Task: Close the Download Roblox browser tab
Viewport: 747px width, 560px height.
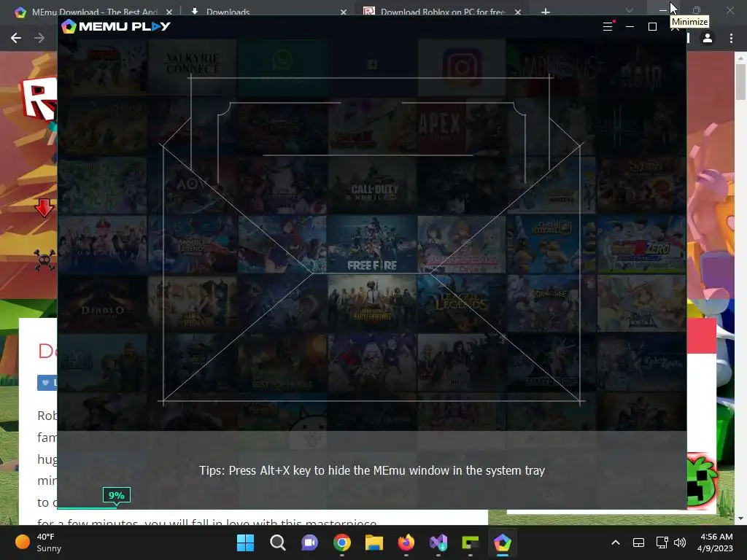Action: [x=517, y=12]
